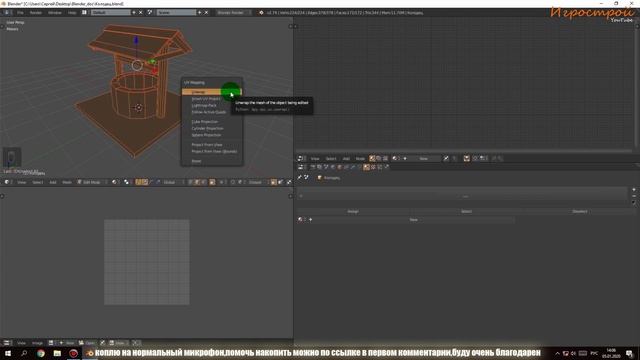Toggle limit selection to visible

pos(212,182)
